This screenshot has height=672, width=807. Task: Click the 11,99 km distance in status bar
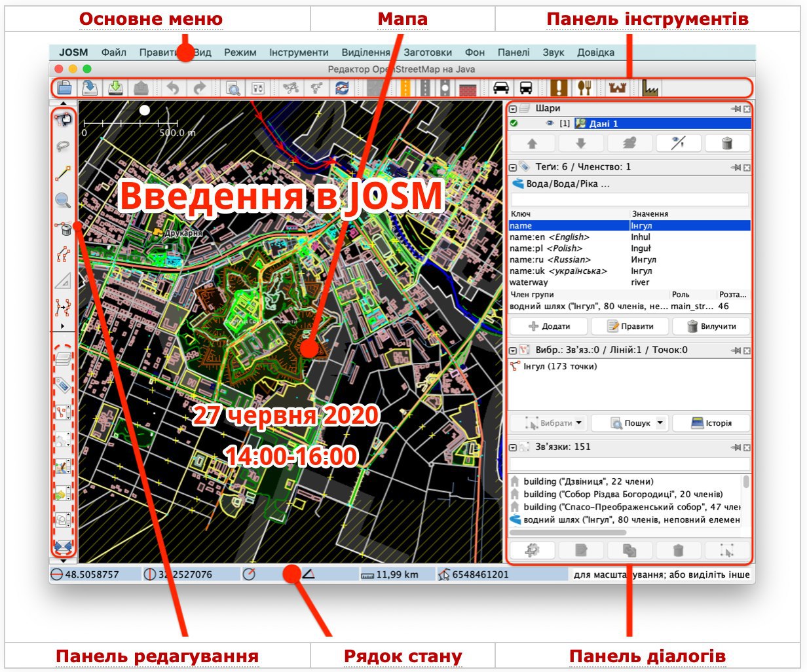[397, 574]
